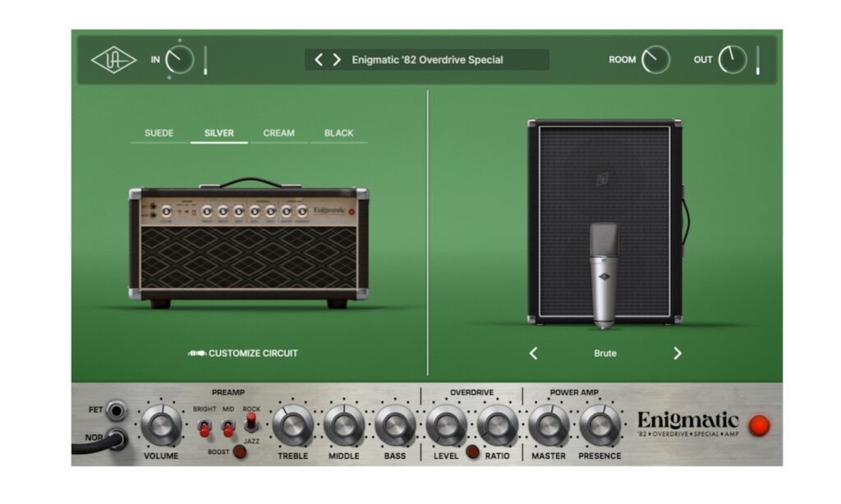
Task: Click the VOLUME knob
Action: pos(161,425)
